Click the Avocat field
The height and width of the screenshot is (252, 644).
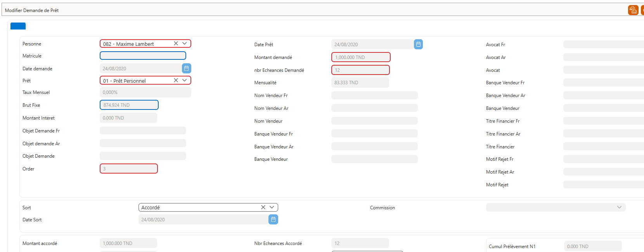point(604,70)
